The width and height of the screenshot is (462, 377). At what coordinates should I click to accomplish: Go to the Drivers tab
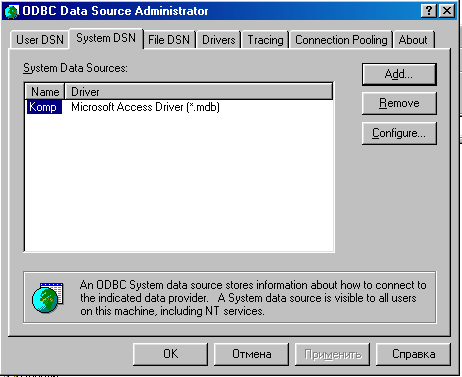[219, 40]
